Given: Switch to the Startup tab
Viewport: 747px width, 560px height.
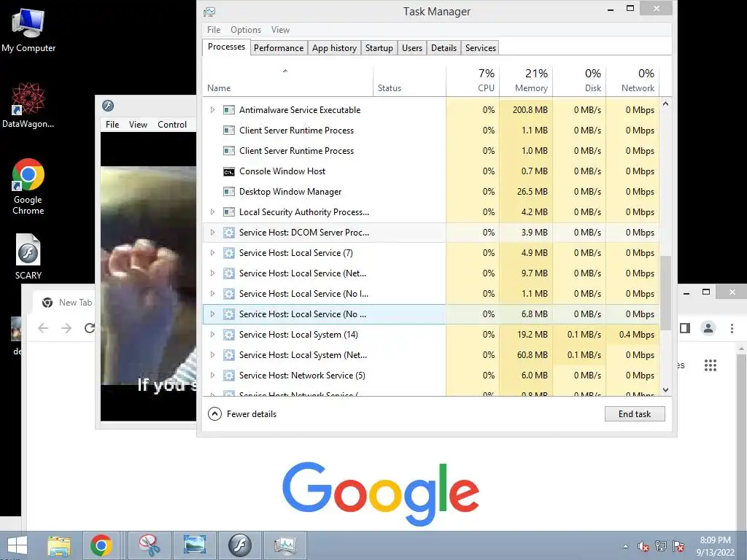Looking at the screenshot, I should pos(379,48).
